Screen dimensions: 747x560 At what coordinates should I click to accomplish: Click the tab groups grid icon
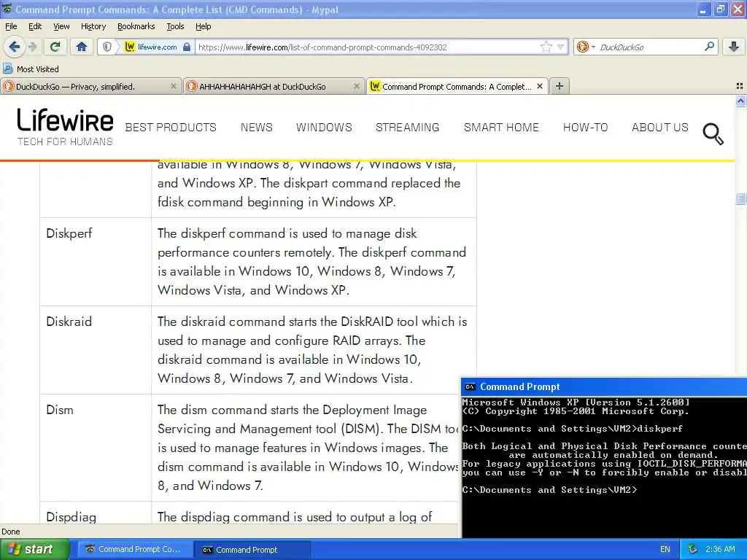740,86
